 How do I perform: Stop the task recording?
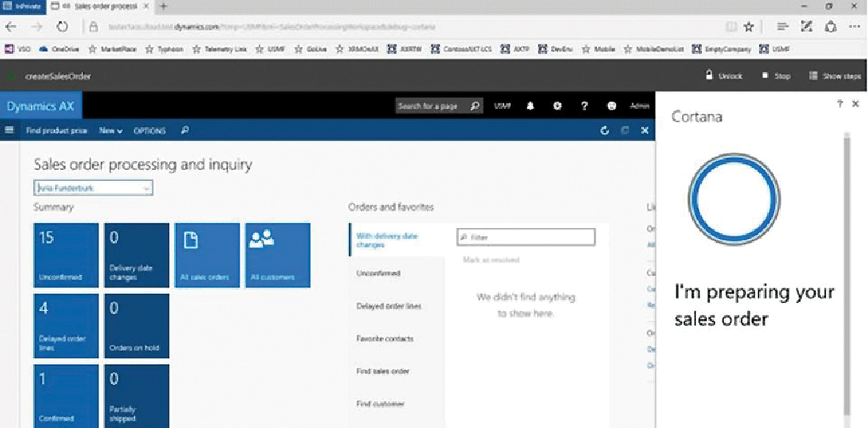pyautogui.click(x=775, y=76)
